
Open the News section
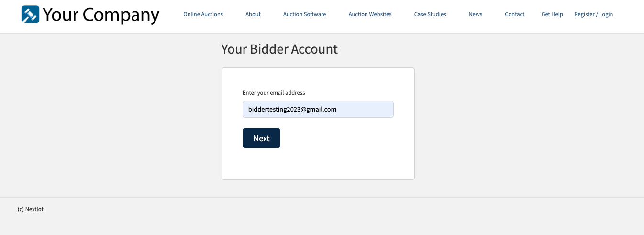476,14
